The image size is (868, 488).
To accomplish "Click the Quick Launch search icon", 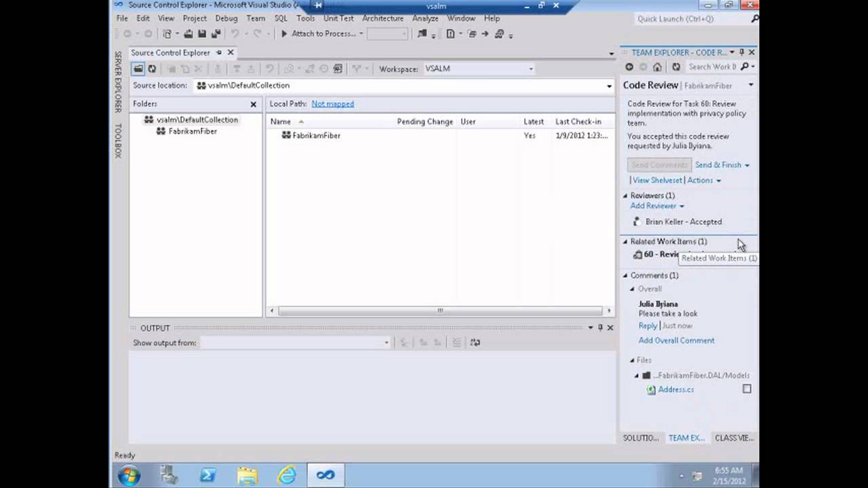I will pos(755,19).
